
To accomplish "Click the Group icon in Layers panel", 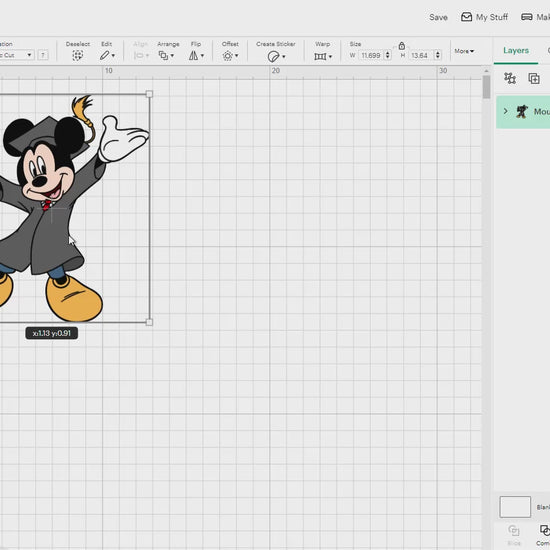I will click(510, 78).
